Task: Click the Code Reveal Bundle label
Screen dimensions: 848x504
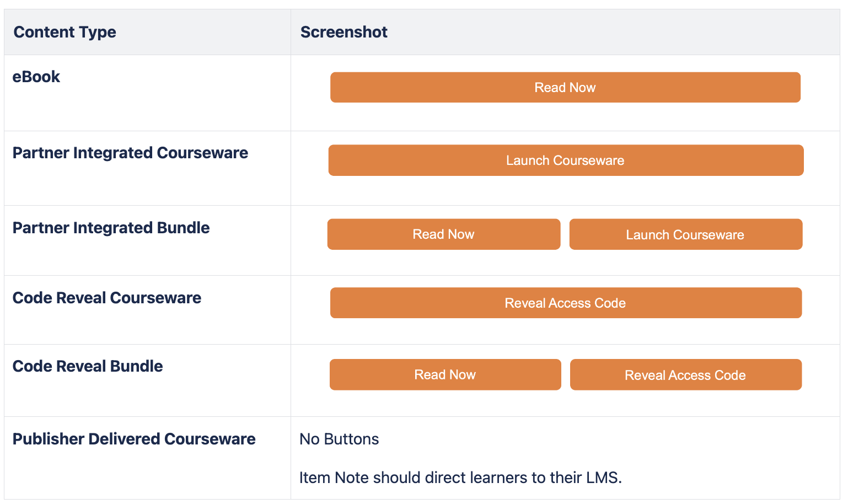Action: click(88, 366)
